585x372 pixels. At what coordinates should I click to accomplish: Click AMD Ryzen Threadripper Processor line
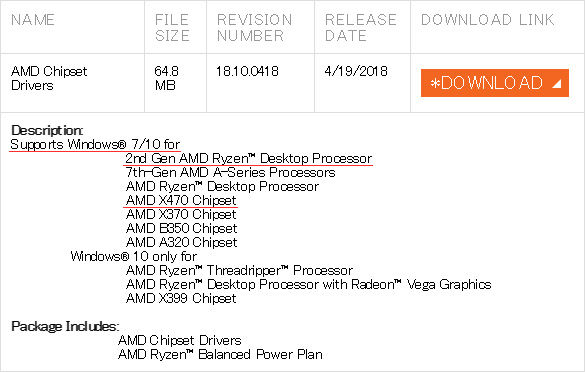click(x=240, y=270)
